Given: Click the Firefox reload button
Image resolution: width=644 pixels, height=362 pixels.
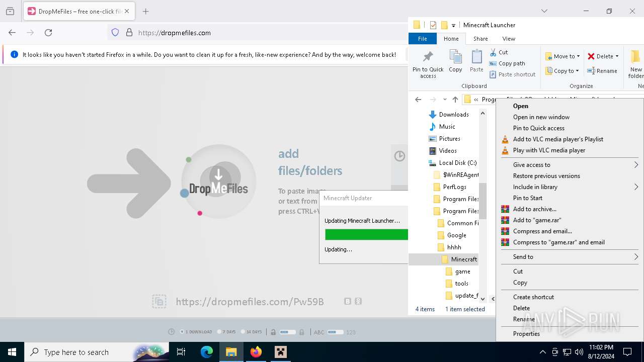Looking at the screenshot, I should click(48, 33).
